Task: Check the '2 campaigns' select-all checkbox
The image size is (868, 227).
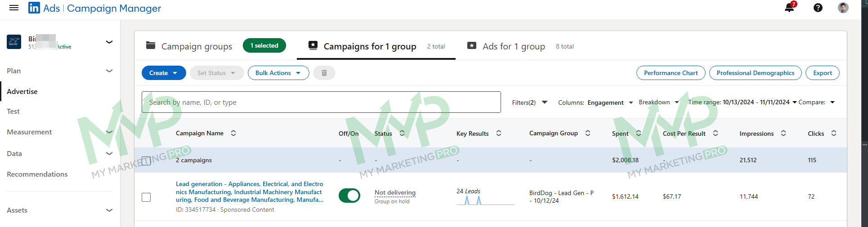Action: (x=146, y=161)
